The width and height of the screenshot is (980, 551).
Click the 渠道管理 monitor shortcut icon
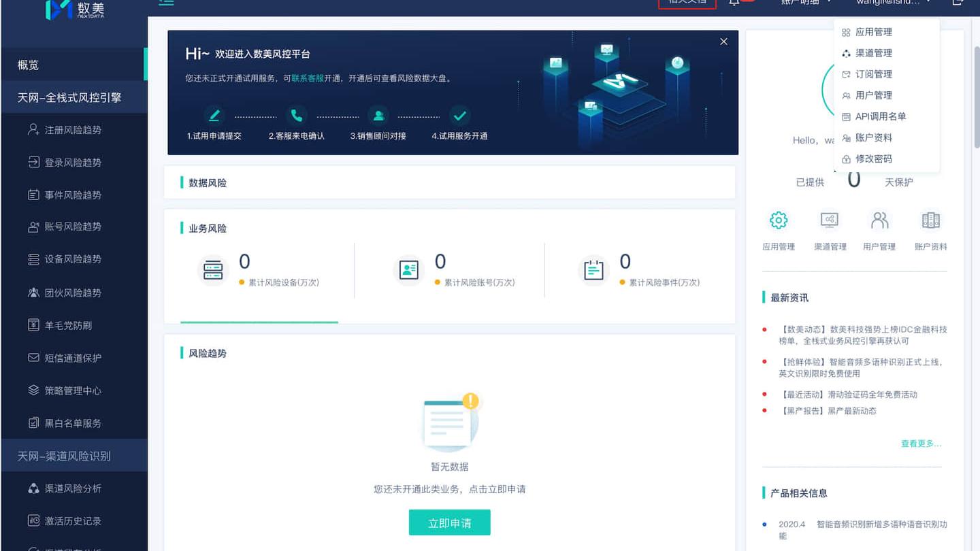tap(830, 220)
